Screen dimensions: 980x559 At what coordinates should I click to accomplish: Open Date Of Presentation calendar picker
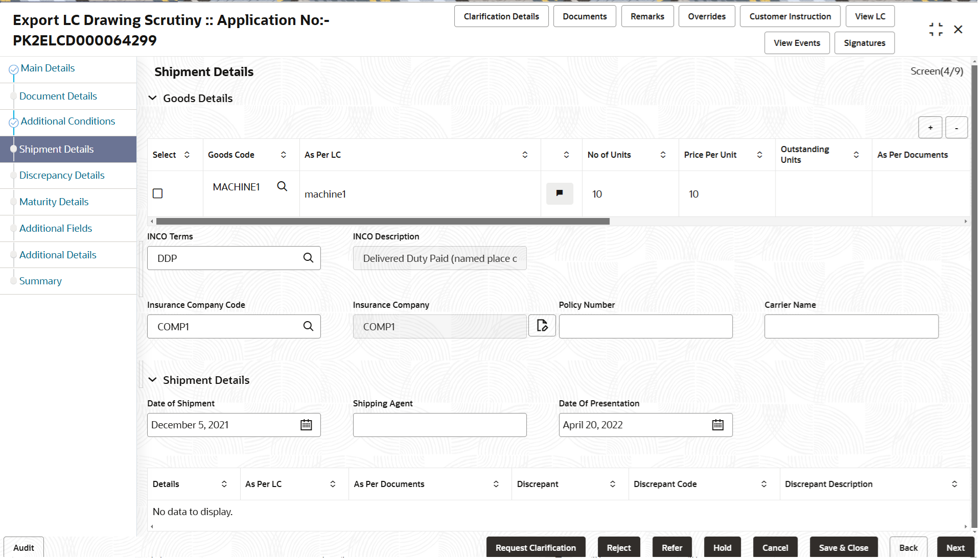click(718, 425)
